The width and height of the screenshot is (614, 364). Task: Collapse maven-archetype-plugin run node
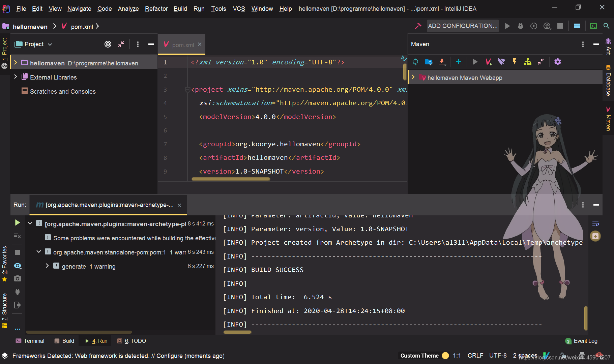(x=30, y=223)
